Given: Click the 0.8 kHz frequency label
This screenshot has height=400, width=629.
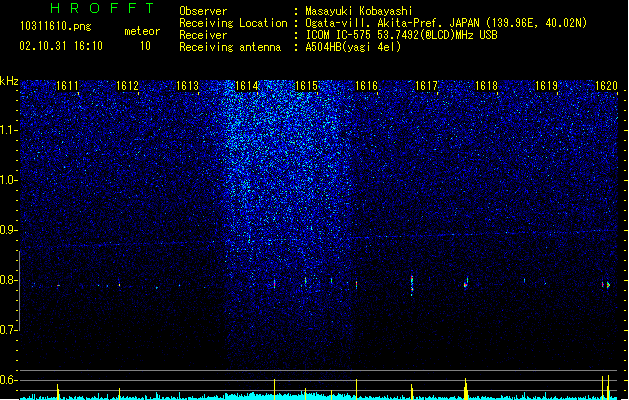Looking at the screenshot, I should [9, 280].
